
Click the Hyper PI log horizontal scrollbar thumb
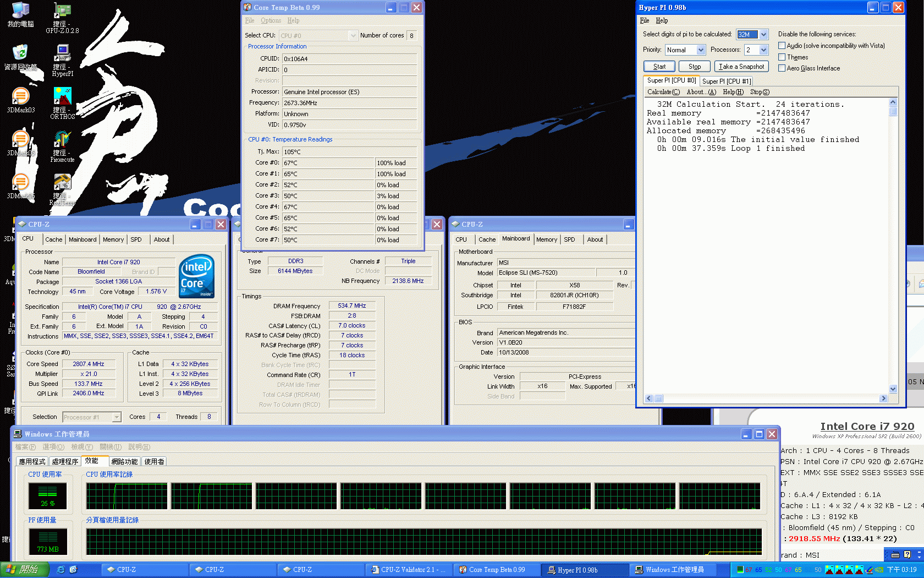658,399
